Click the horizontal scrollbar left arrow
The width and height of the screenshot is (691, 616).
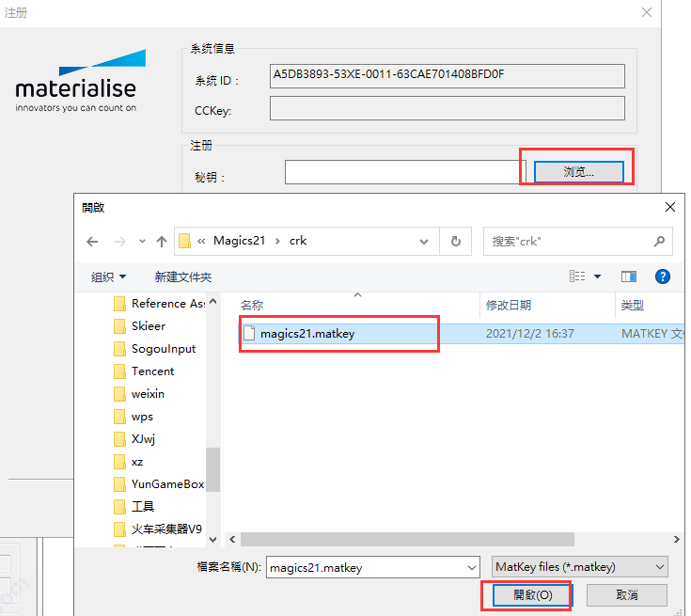pyautogui.click(x=232, y=539)
